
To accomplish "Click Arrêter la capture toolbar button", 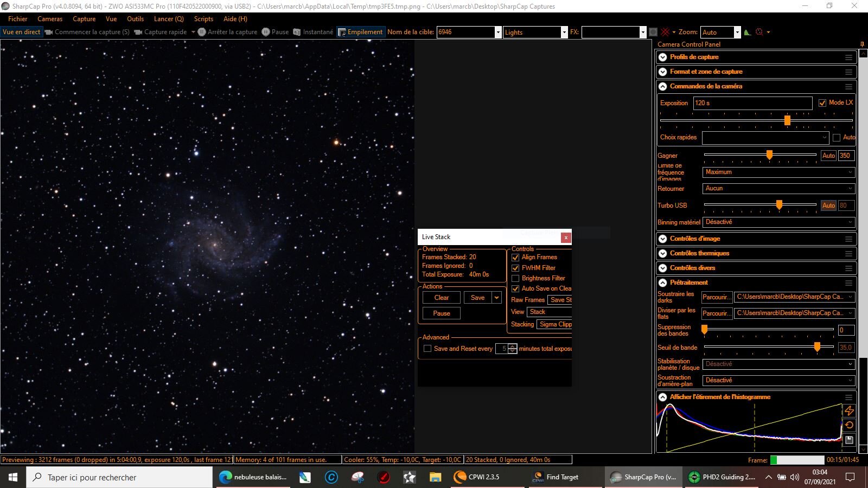I will tap(227, 32).
